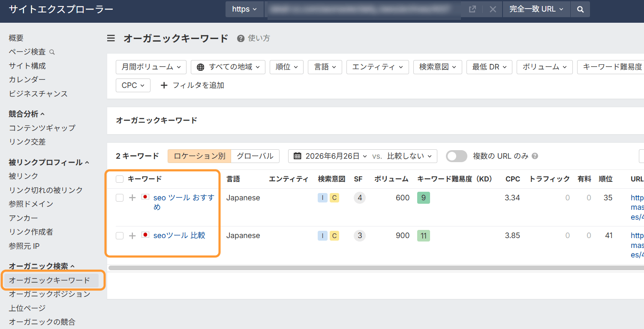Click the C intent badge for seoツール 比較
Image resolution: width=644 pixels, height=329 pixels.
[x=334, y=235]
